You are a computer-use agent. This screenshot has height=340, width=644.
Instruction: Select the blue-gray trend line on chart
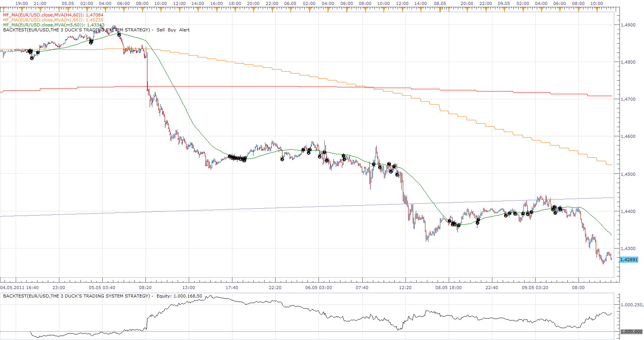click(x=306, y=207)
